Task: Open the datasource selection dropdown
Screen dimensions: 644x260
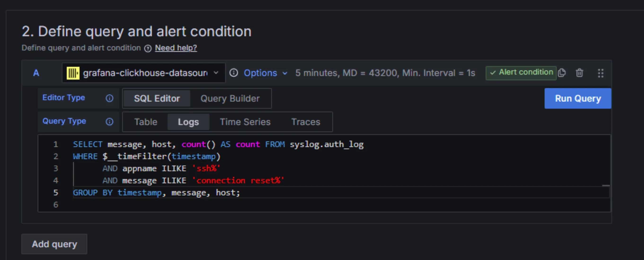Action: pyautogui.click(x=216, y=73)
